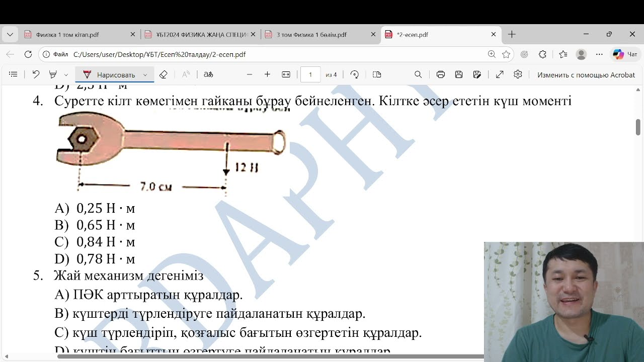Click the Save As icon

point(477,74)
